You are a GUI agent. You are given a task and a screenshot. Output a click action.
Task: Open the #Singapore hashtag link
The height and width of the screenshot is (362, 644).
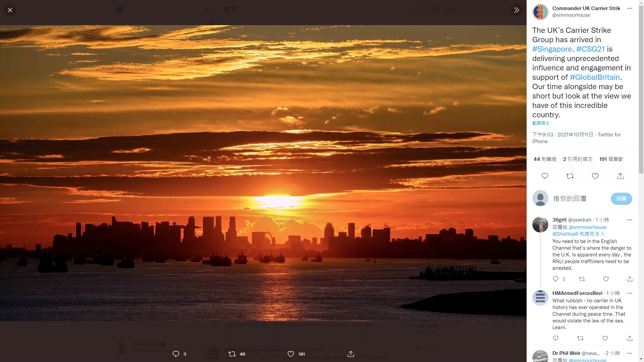pos(552,49)
